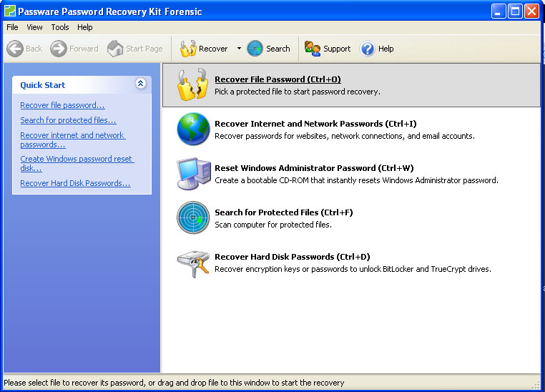Click the globe icon for Internet passwords
Viewport: 545px width, 392px height.
click(193, 129)
